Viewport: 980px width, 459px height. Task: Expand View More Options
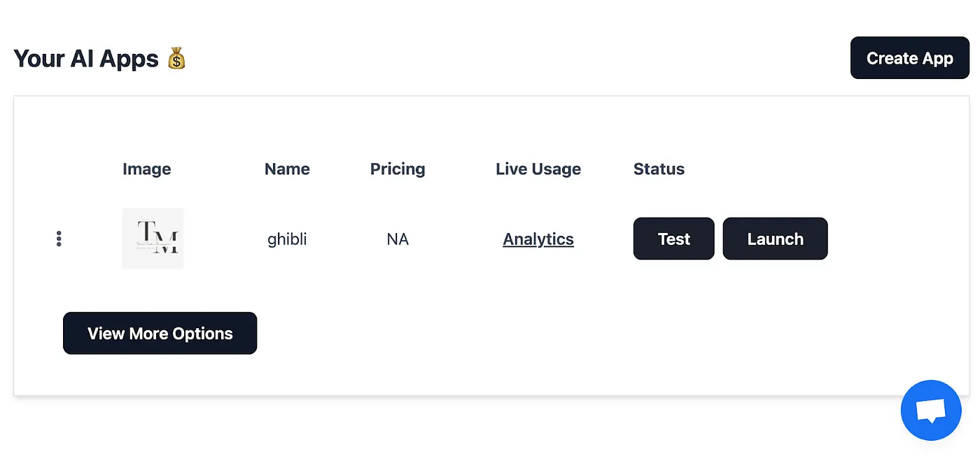tap(160, 333)
